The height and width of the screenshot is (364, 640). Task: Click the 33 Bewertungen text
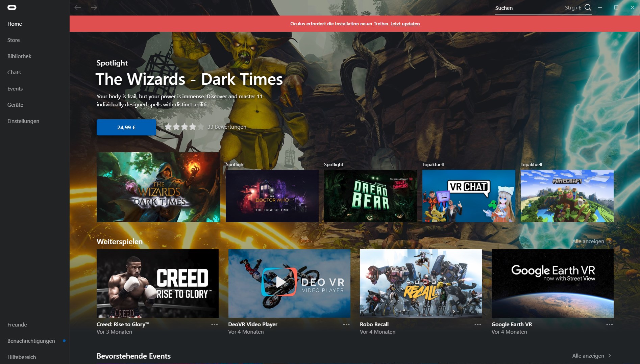point(227,127)
